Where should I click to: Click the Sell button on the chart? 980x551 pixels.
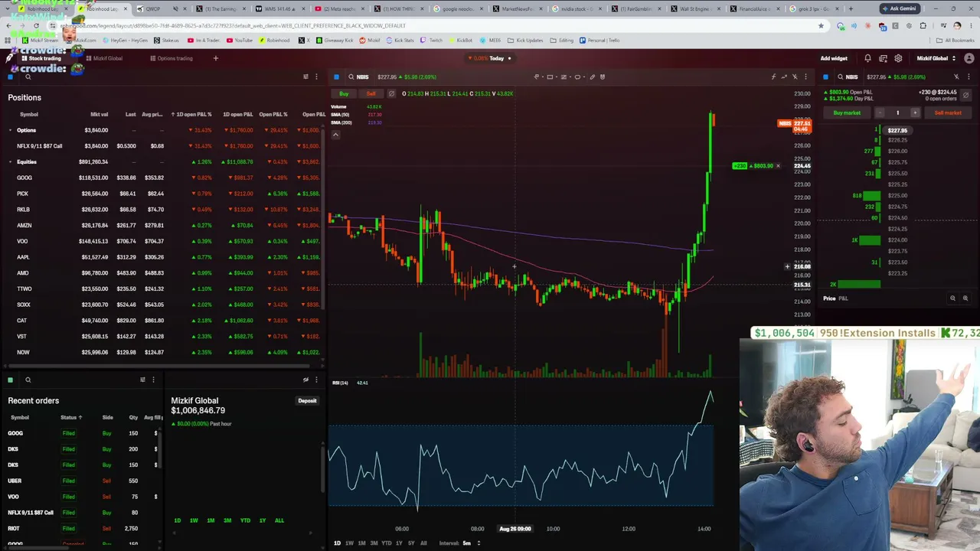tap(371, 93)
